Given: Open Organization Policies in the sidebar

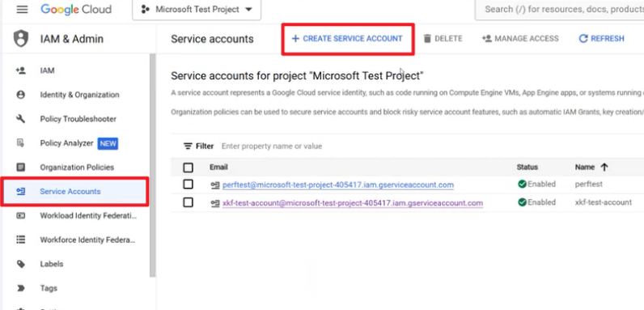Looking at the screenshot, I should pos(77,168).
